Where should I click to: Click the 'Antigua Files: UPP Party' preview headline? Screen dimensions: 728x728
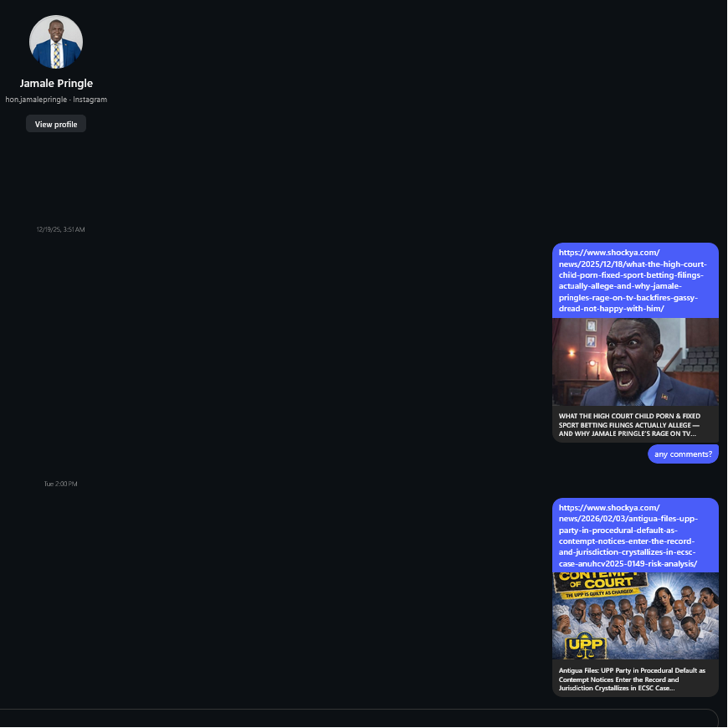click(x=633, y=679)
